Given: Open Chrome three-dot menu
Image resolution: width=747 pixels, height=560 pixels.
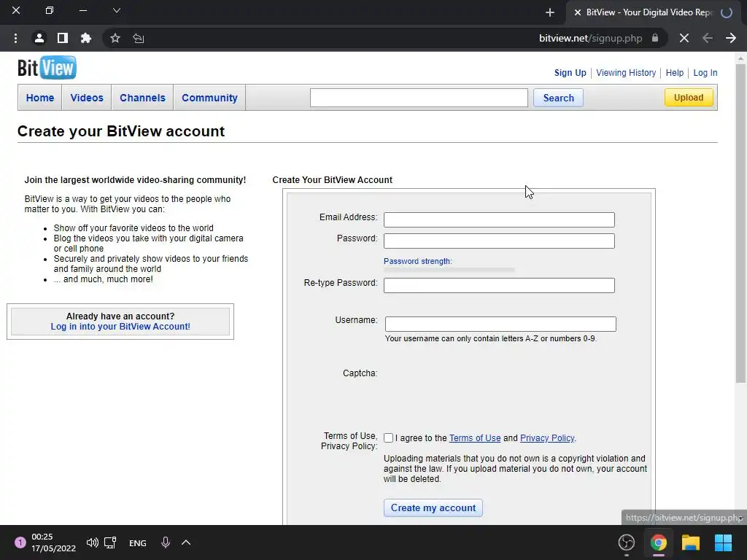Looking at the screenshot, I should click(16, 38).
